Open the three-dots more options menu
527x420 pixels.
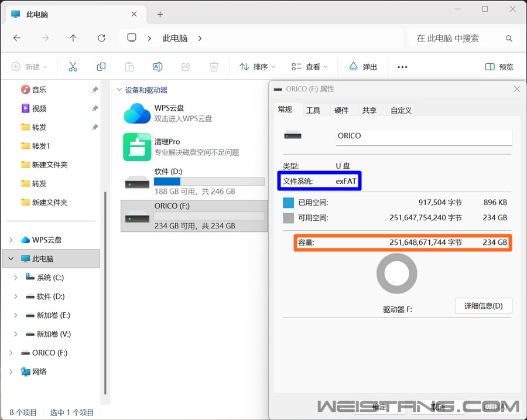click(402, 67)
